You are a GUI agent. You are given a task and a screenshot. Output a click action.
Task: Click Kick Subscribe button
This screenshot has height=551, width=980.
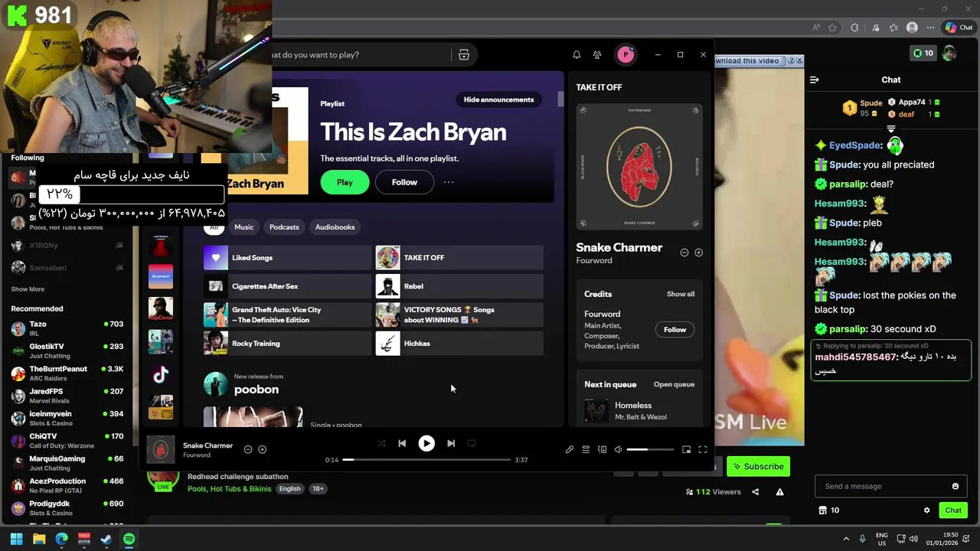(x=758, y=466)
